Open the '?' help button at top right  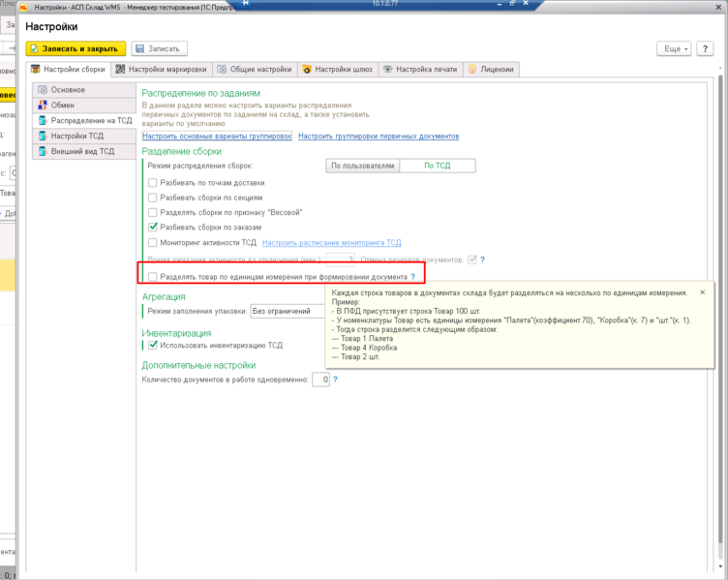[705, 48]
